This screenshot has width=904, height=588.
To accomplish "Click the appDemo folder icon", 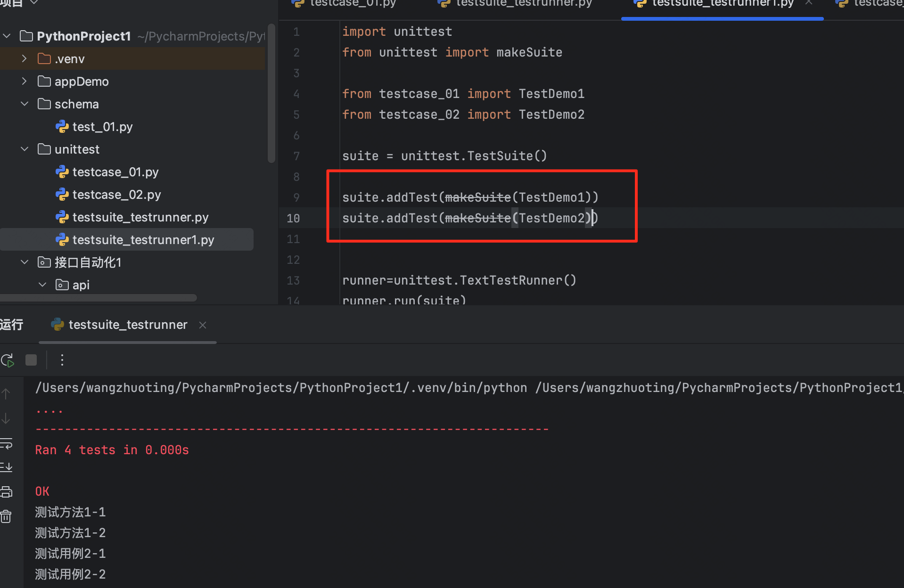I will (44, 82).
